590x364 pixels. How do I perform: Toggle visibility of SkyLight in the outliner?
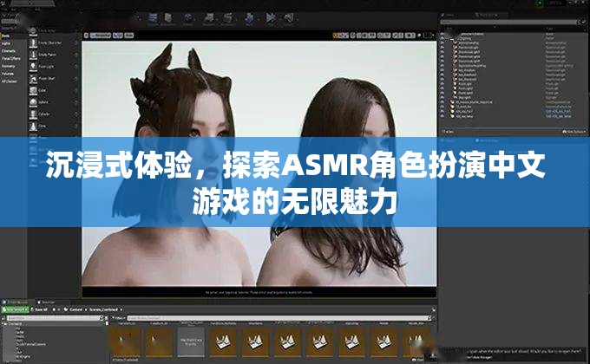[442, 97]
